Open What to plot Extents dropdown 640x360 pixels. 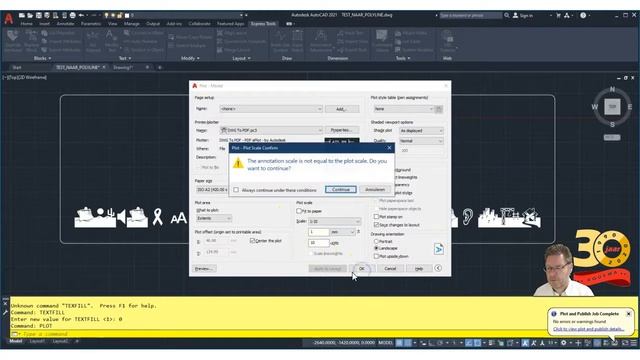(214, 218)
